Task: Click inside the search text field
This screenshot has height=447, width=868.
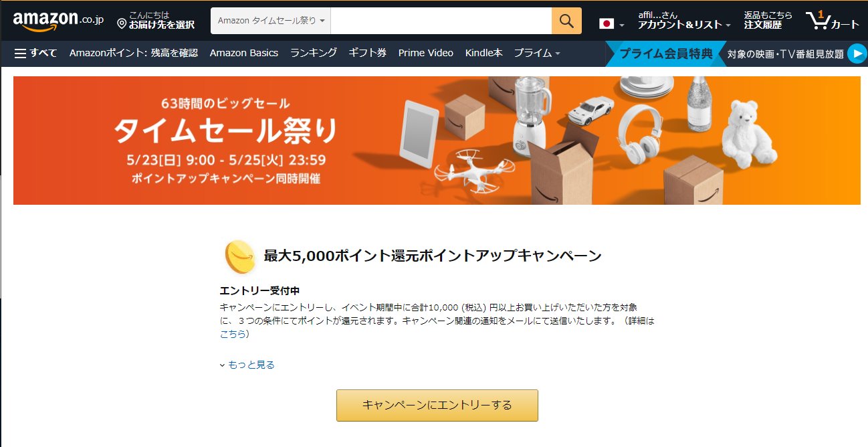Action: click(441, 21)
